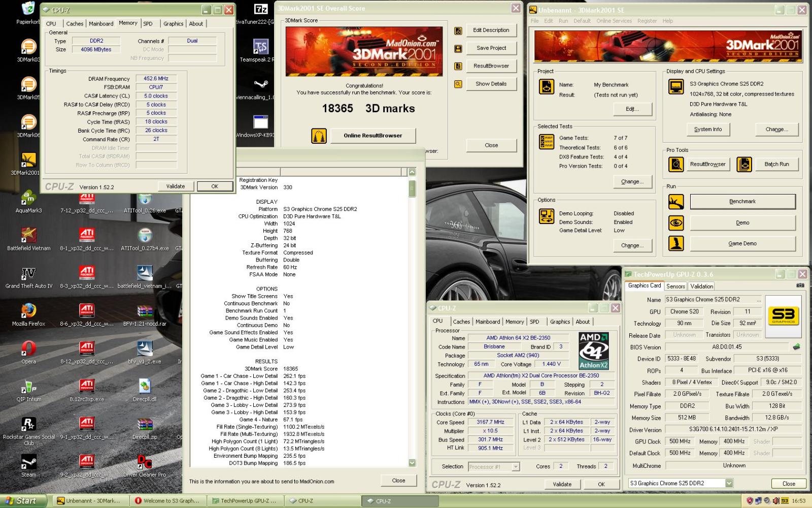The height and width of the screenshot is (508, 812).
Task: Open graphics card selector dropdown in GPU-Z
Action: tap(729, 483)
